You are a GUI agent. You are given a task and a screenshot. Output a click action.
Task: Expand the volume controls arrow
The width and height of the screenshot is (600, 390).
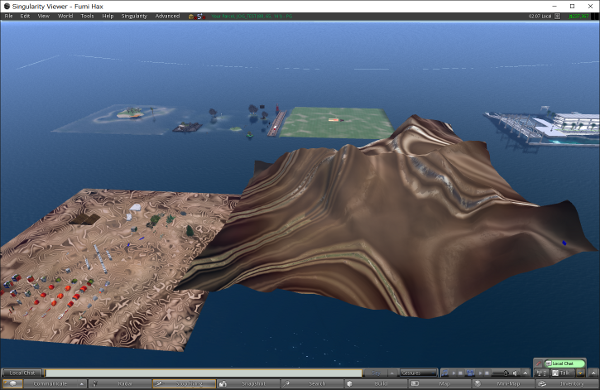[525, 373]
